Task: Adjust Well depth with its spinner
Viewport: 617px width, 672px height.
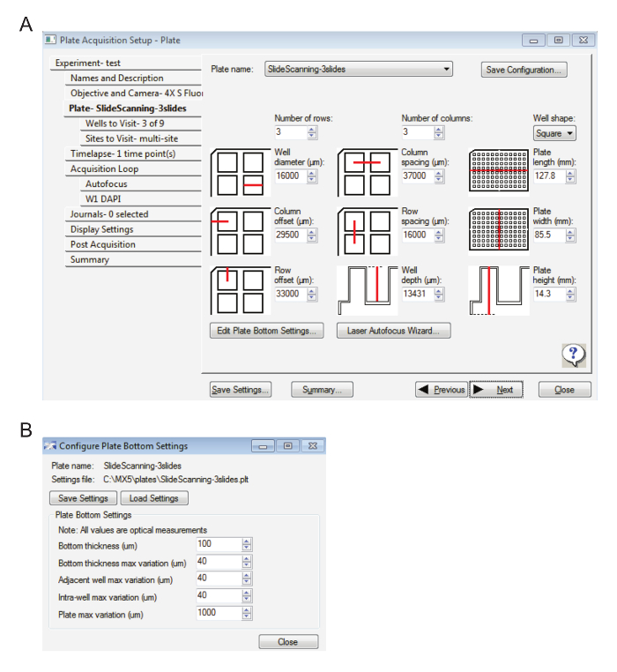Action: tap(439, 294)
